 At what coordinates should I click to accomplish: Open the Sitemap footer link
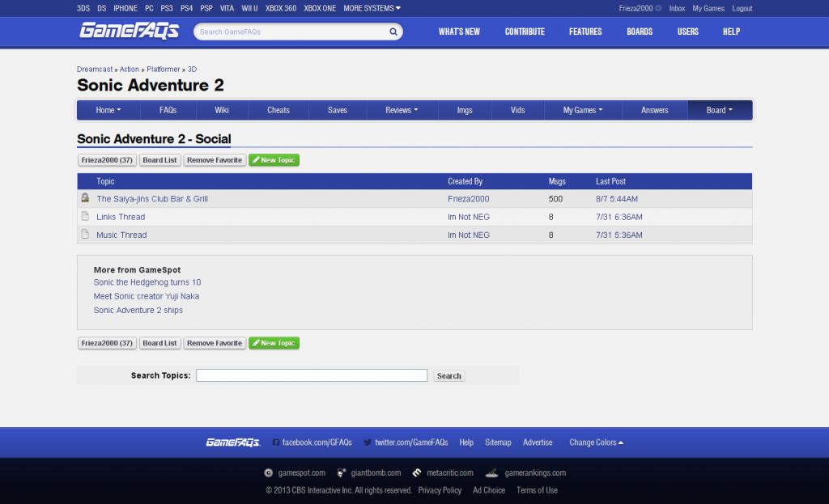pos(498,443)
